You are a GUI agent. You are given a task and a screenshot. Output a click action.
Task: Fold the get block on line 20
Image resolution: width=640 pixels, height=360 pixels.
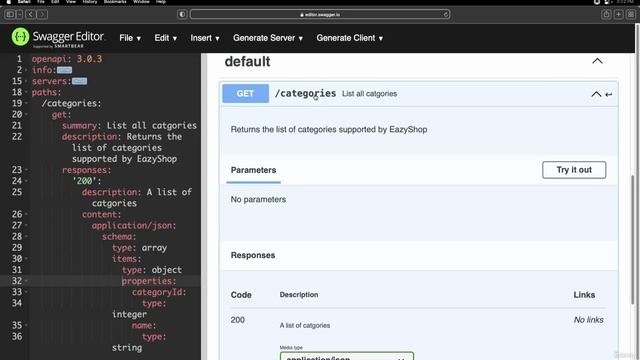pos(26,115)
